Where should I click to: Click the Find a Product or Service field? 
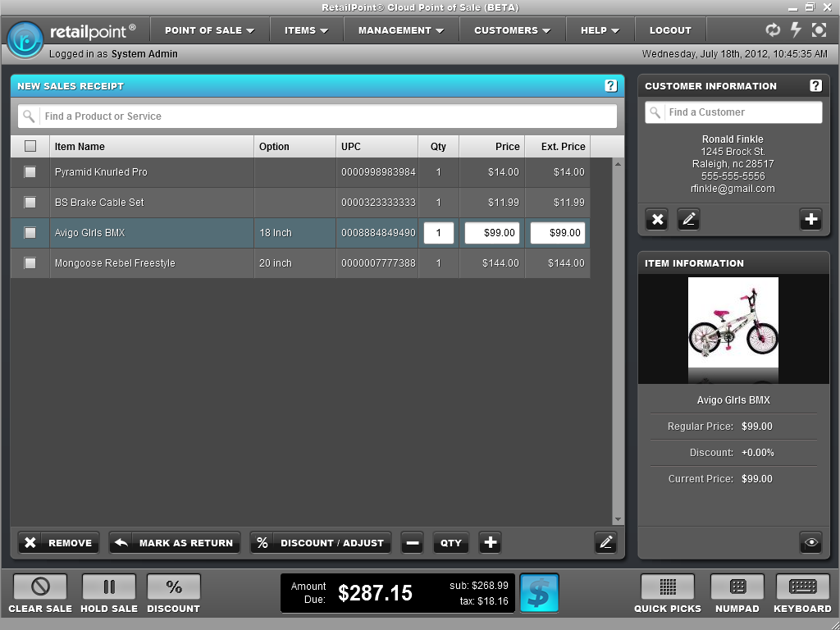[x=317, y=116]
